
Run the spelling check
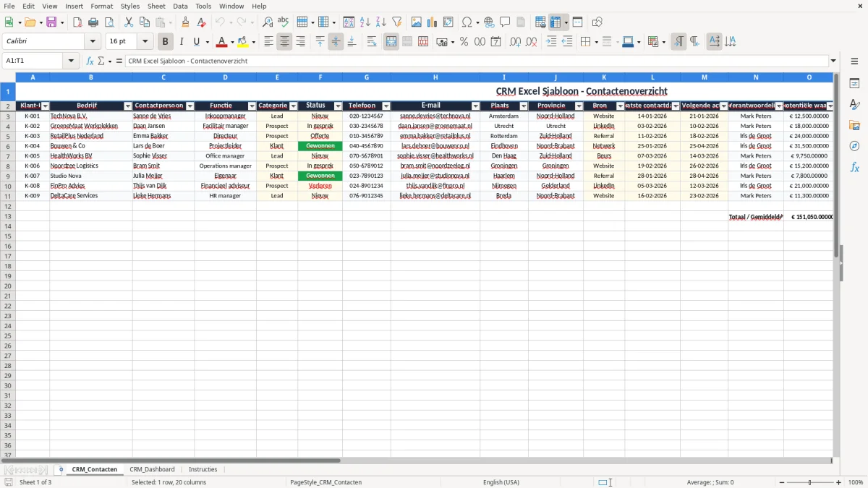tap(284, 22)
